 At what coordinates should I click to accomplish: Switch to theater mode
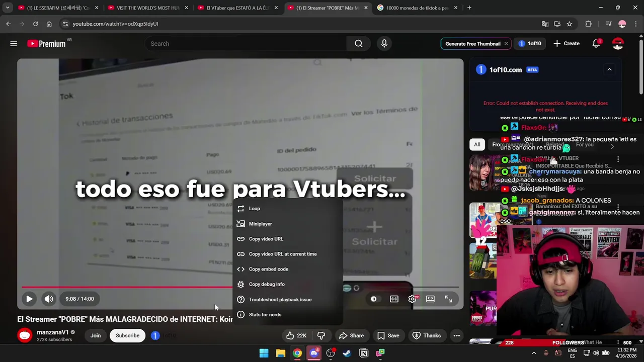coord(430,299)
